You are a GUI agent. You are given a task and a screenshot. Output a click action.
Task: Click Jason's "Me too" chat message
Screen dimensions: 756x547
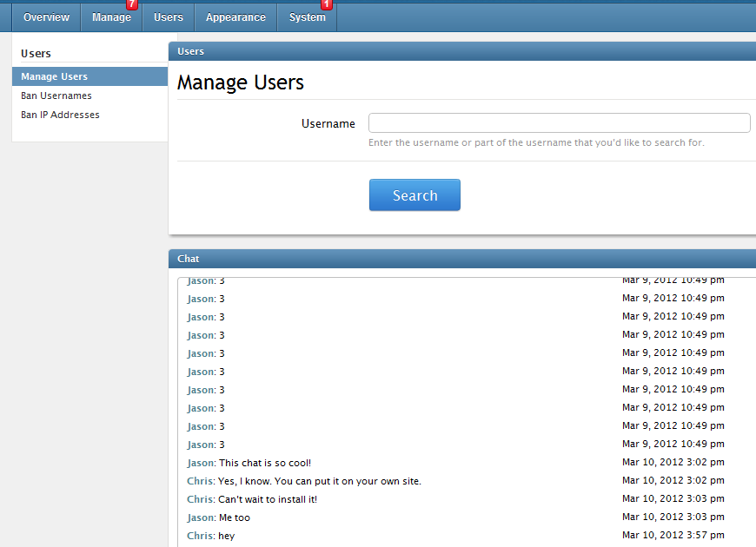click(234, 517)
